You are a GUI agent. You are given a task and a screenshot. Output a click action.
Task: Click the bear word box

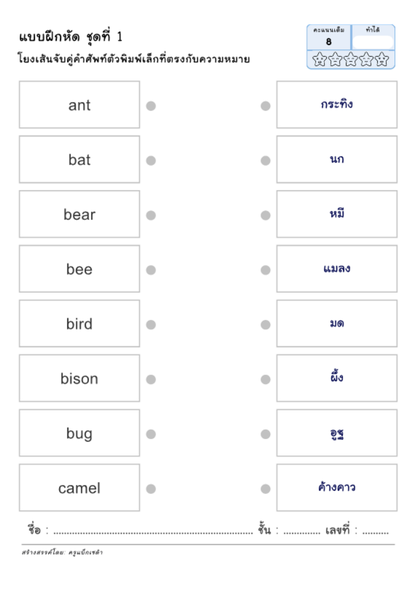point(80,214)
